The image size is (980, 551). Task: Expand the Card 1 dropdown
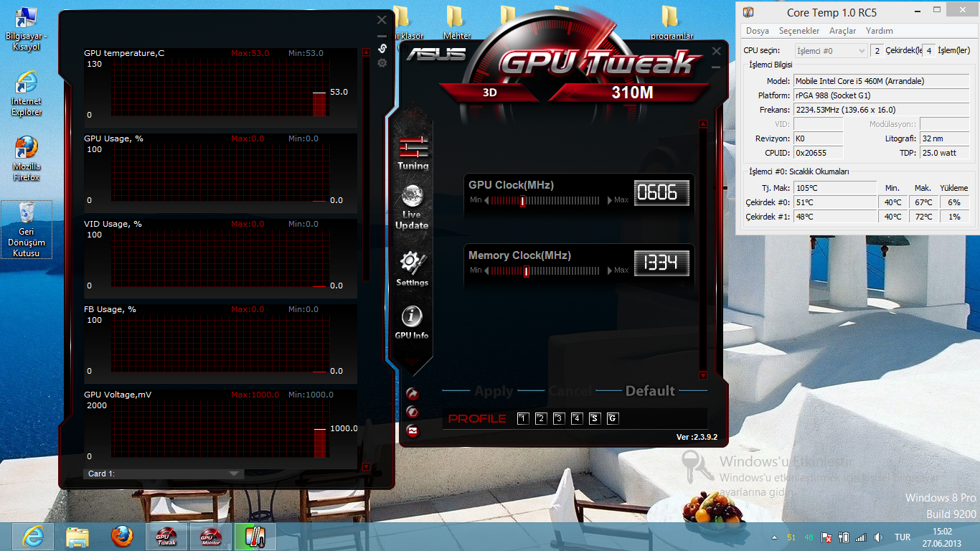coord(234,474)
